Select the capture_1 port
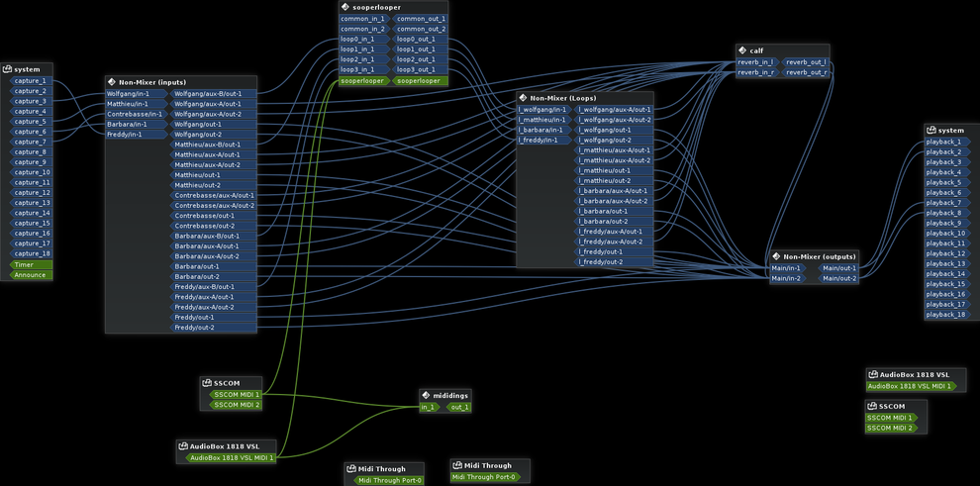Image resolution: width=980 pixels, height=486 pixels. (30, 81)
